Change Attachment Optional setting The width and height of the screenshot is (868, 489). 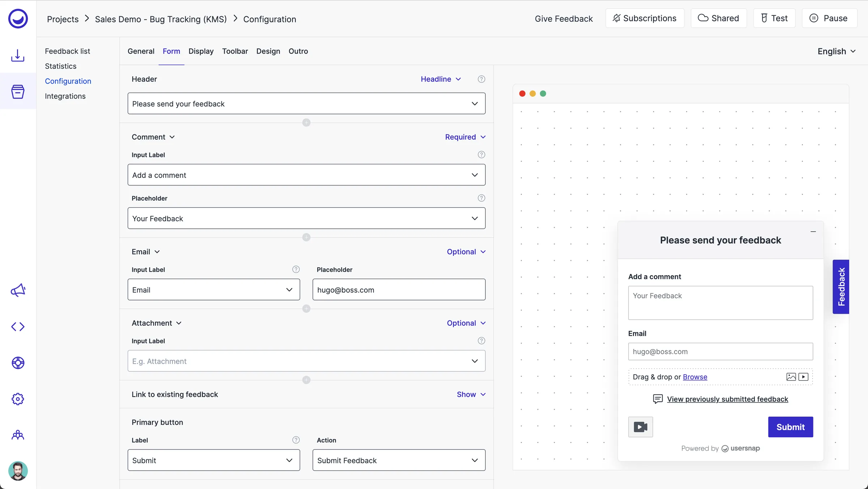pyautogui.click(x=466, y=323)
